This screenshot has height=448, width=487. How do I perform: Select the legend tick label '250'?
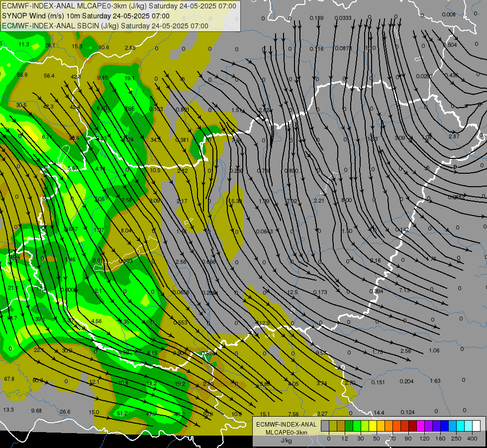pyautogui.click(x=456, y=439)
